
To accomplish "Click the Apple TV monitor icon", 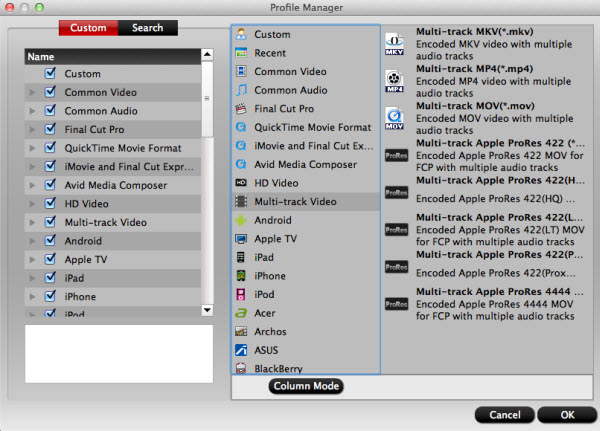I will click(x=241, y=239).
